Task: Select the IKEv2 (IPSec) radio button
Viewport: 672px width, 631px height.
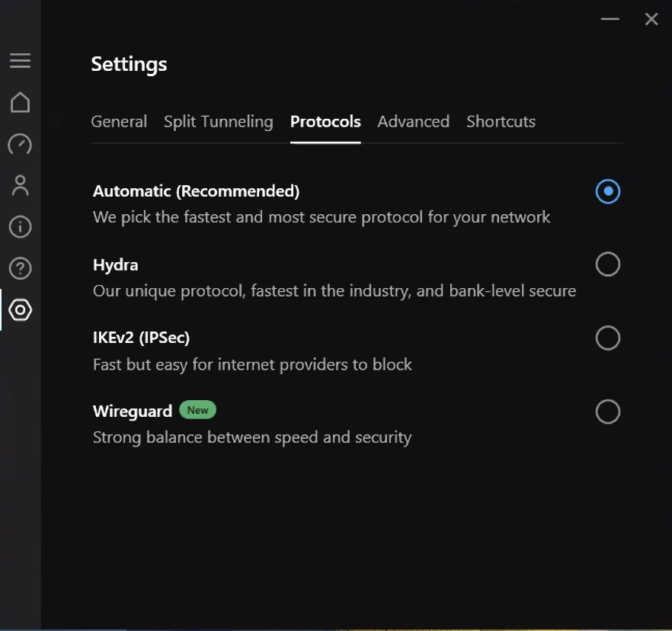Action: (x=608, y=338)
